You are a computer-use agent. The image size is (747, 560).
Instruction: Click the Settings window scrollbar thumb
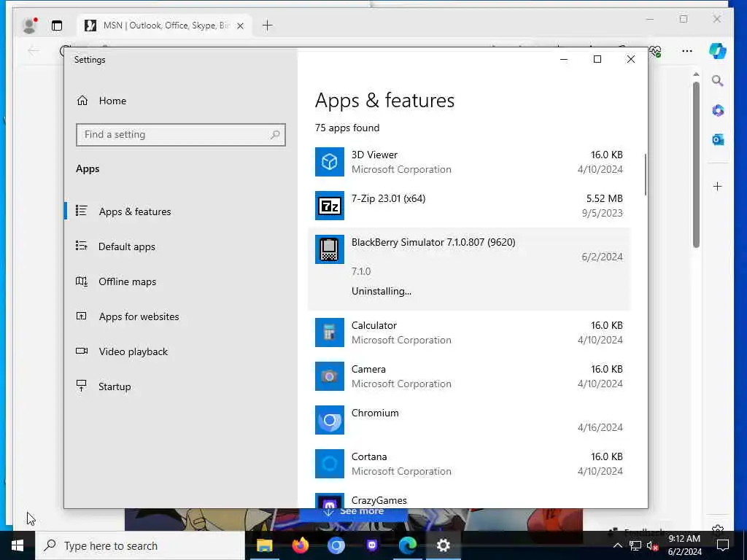646,174
